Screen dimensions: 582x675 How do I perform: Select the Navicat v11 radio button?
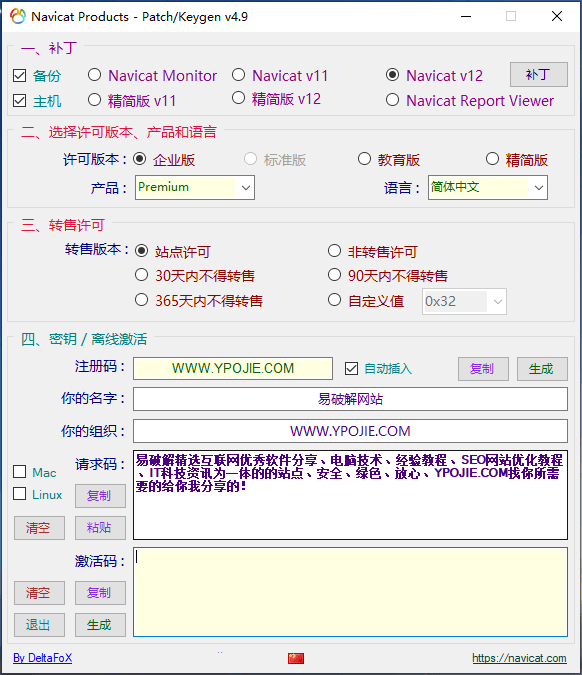point(238,75)
